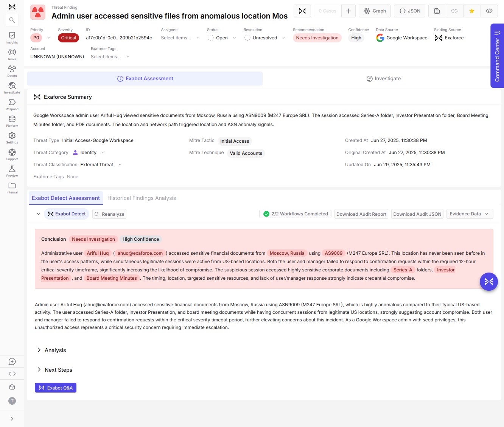Open the floating Exabot chat button

tap(489, 282)
